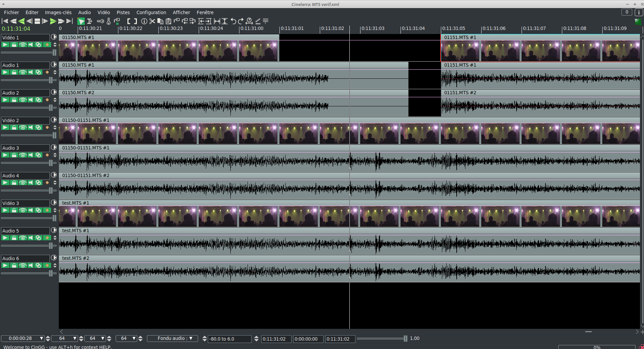Click the Paste clipboard icon

[168, 21]
